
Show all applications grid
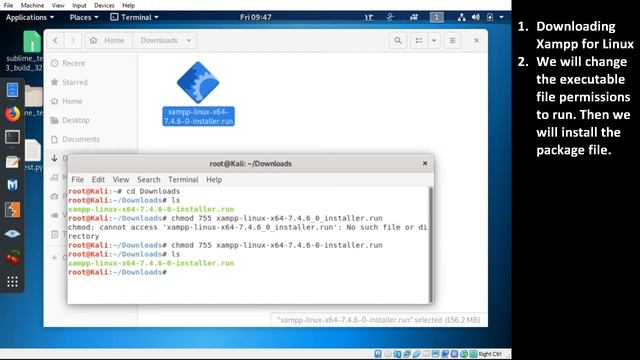12,281
